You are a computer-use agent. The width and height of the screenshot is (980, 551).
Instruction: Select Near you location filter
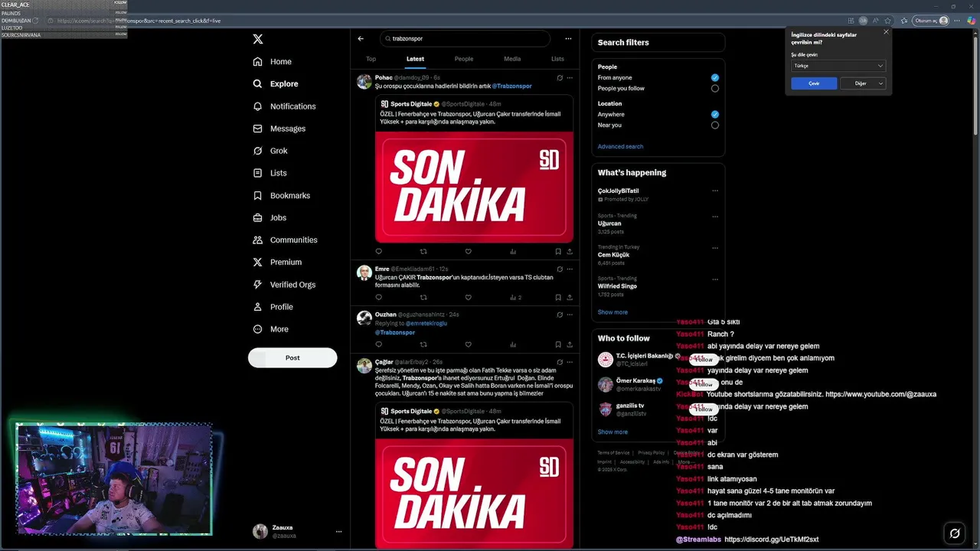click(x=714, y=125)
